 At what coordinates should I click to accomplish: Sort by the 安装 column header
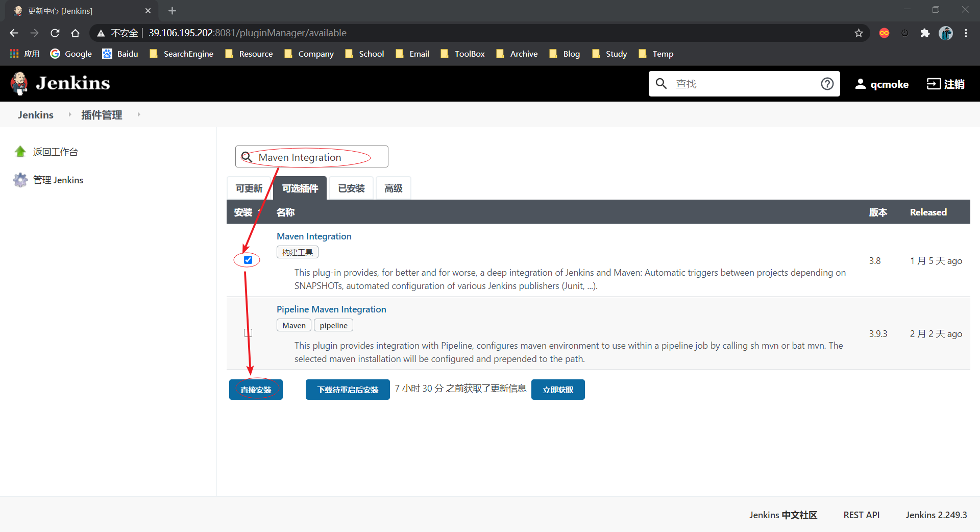(x=243, y=212)
